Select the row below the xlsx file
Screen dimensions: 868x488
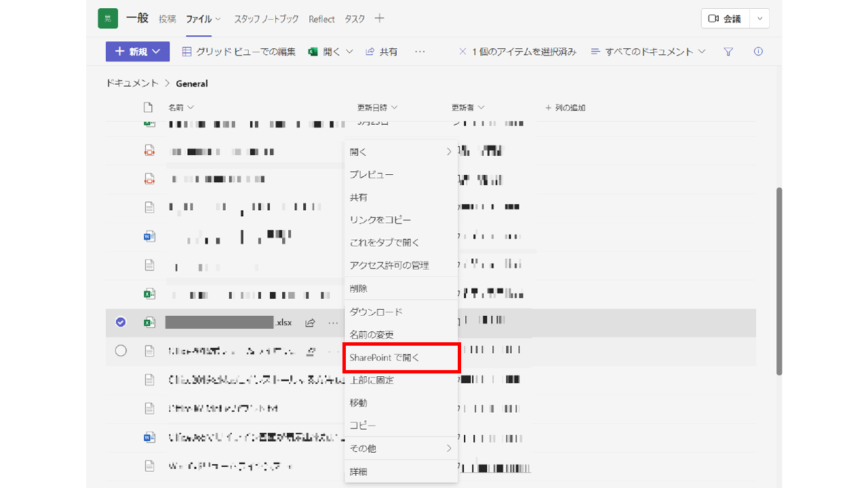point(121,351)
